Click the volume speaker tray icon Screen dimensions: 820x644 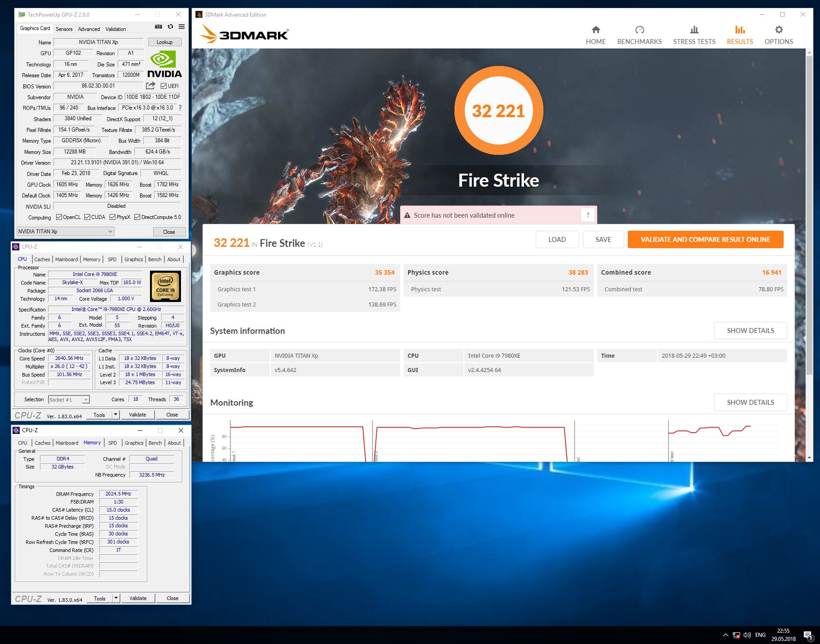[747, 635]
